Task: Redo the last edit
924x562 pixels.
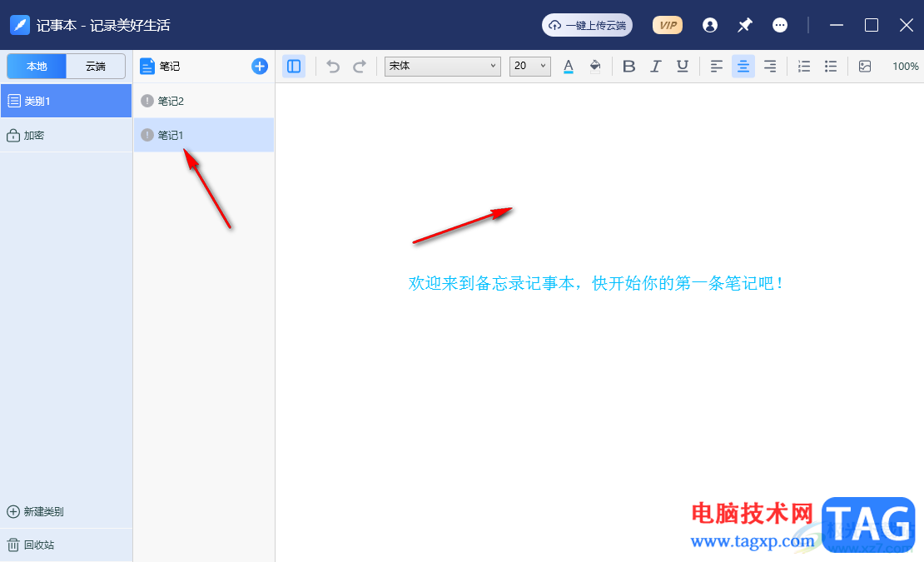Action: [360, 66]
